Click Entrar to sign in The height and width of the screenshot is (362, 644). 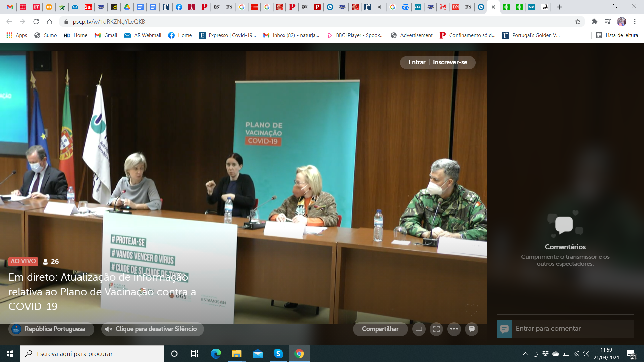(x=417, y=62)
